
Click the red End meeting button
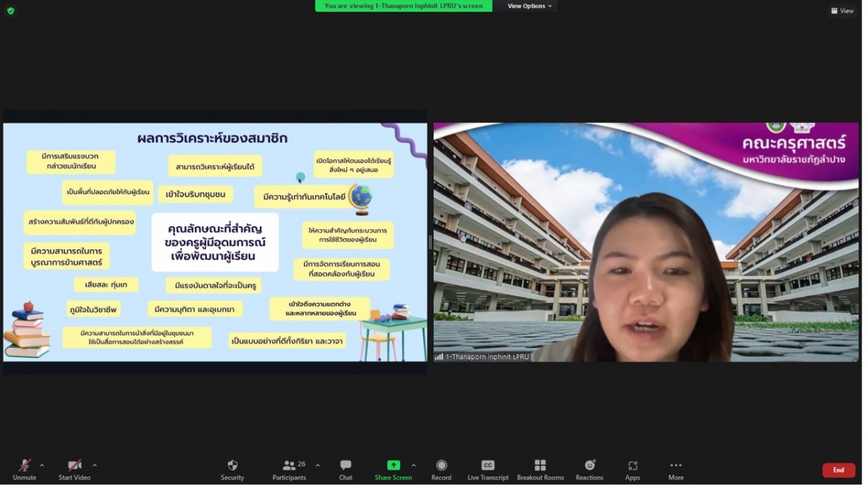pyautogui.click(x=838, y=470)
